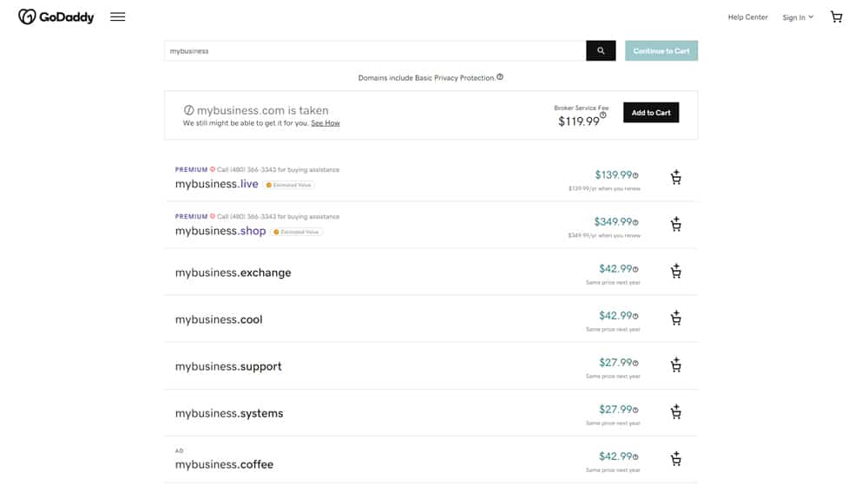This screenshot has height=486, width=868.
Task: Open the Help Center link
Action: (747, 17)
